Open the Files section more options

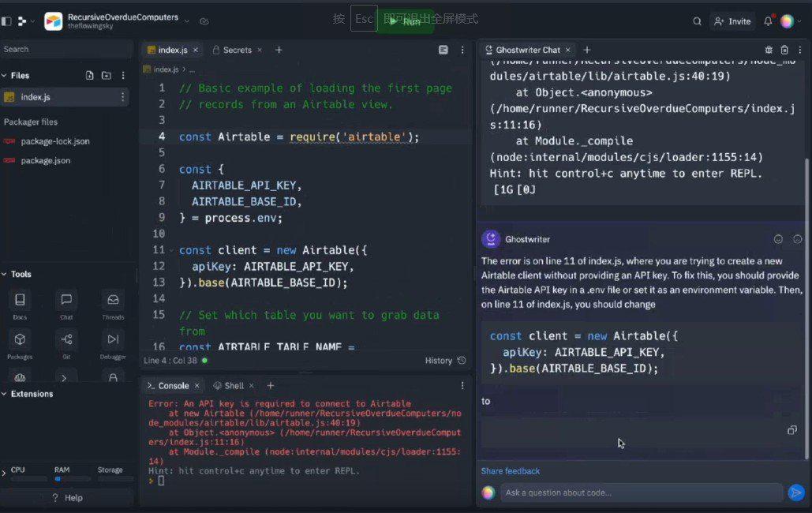click(x=123, y=75)
